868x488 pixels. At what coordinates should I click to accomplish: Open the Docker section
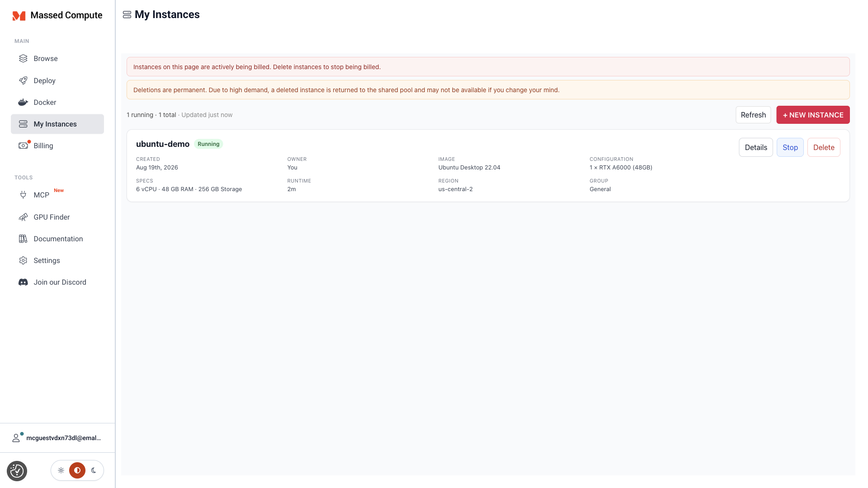[57, 102]
